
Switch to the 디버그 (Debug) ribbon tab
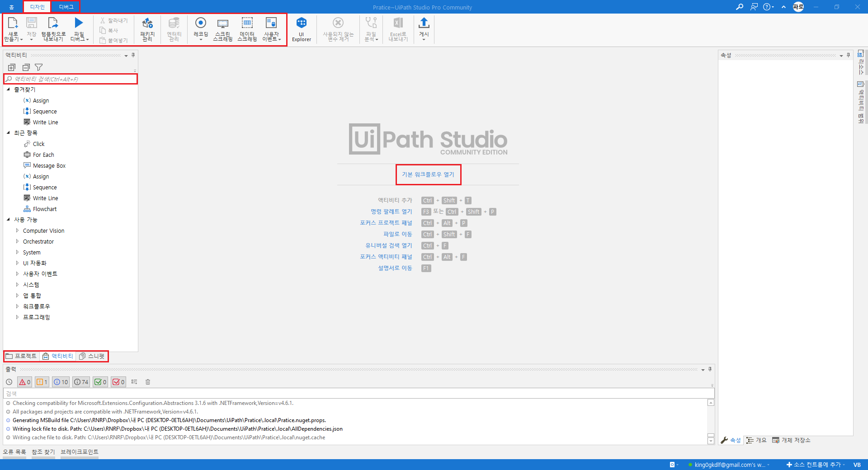tap(66, 7)
